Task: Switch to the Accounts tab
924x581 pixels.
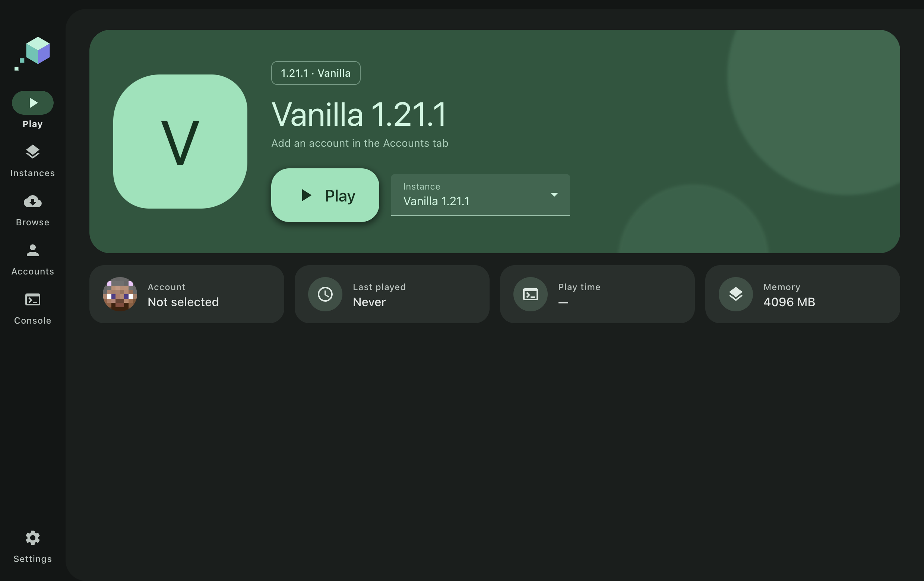Action: coord(33,259)
